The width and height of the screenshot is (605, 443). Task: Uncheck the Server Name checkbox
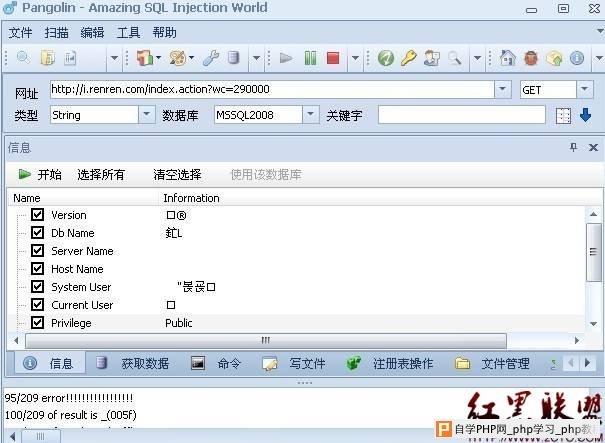37,250
